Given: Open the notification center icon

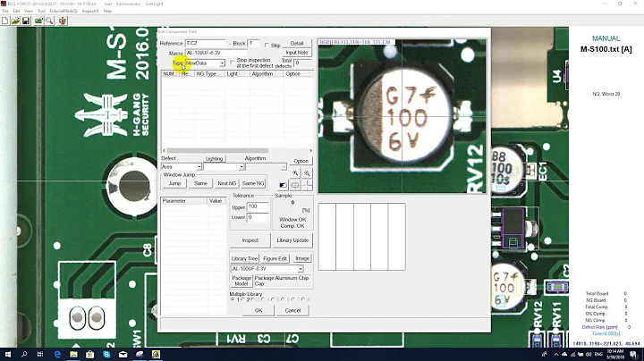Looking at the screenshot, I should click(634, 355).
